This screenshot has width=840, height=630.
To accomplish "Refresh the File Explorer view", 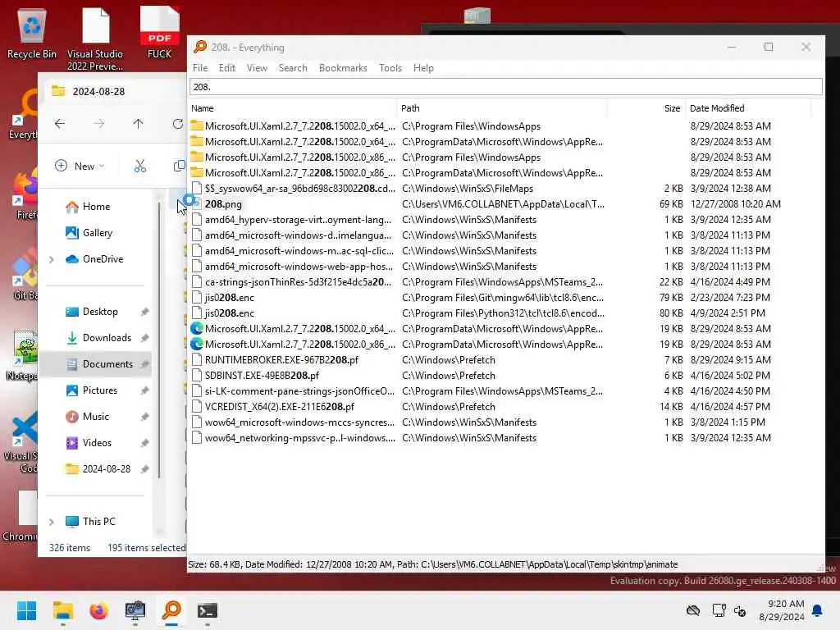I will tap(178, 124).
